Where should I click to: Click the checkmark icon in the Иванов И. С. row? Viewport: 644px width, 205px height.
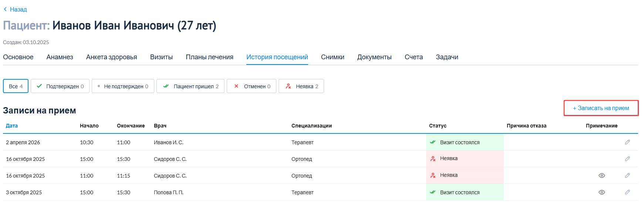[433, 142]
